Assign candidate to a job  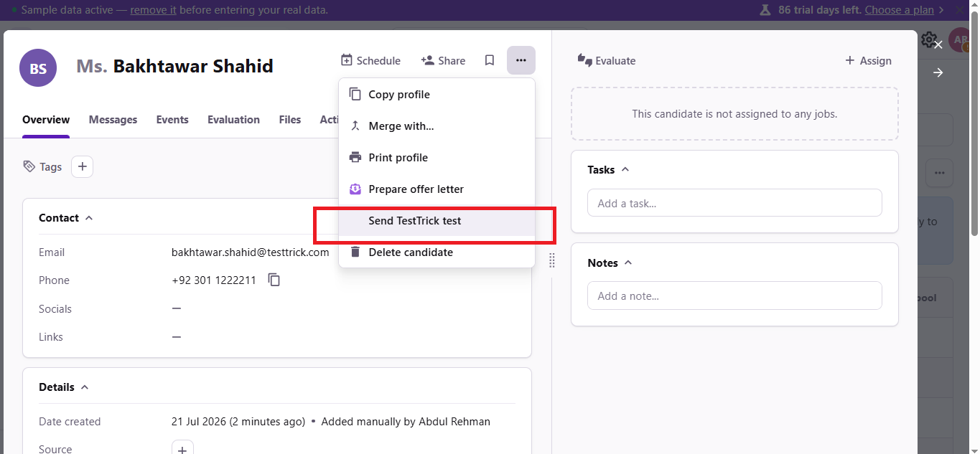click(868, 61)
